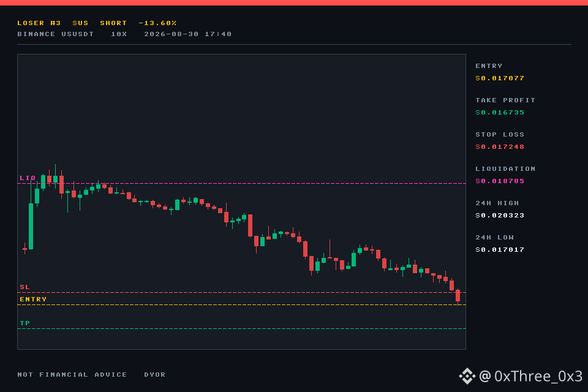588x392 pixels.
Task: Click the 24H low value $0.017017
Action: click(x=500, y=250)
